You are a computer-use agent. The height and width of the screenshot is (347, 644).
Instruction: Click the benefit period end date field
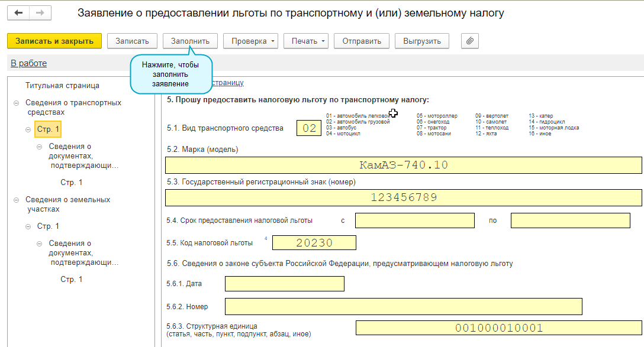pos(571,220)
